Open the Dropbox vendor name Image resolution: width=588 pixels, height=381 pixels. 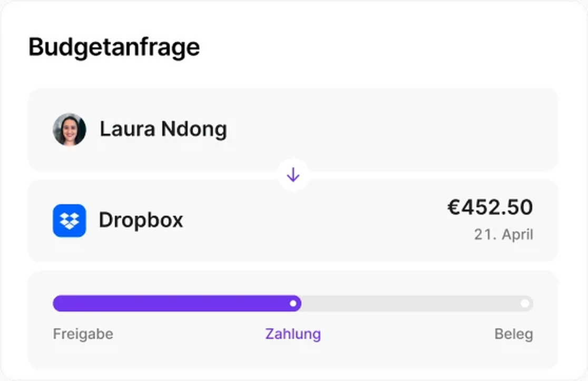(141, 220)
